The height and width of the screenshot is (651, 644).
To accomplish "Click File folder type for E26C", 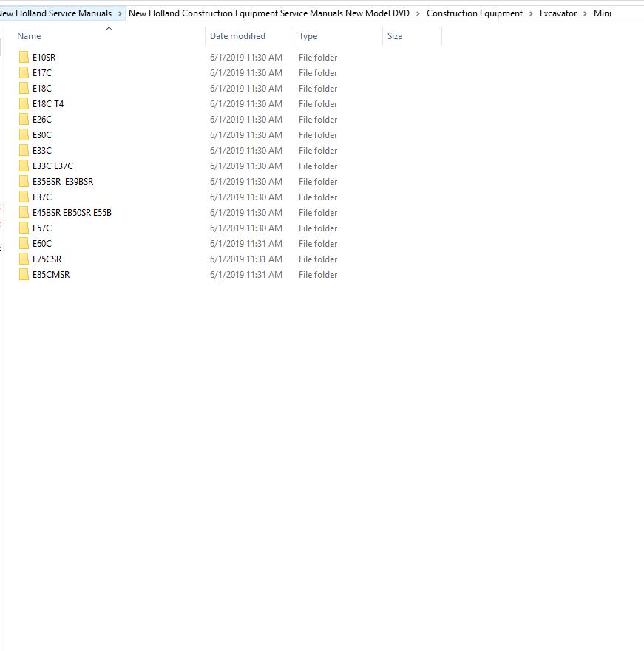I will click(x=318, y=120).
